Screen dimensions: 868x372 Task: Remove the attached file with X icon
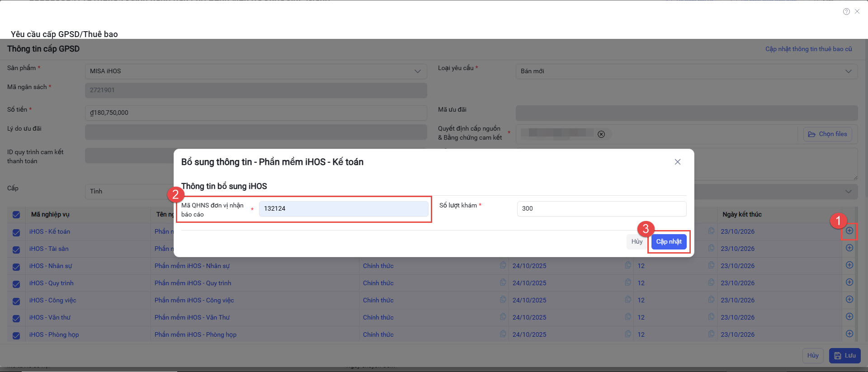(601, 134)
